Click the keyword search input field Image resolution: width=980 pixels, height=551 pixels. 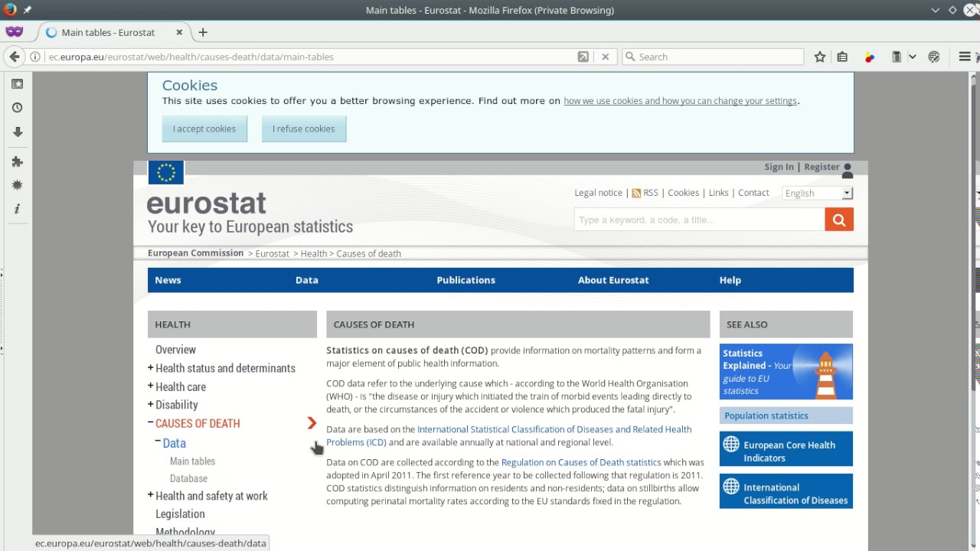[x=699, y=220]
